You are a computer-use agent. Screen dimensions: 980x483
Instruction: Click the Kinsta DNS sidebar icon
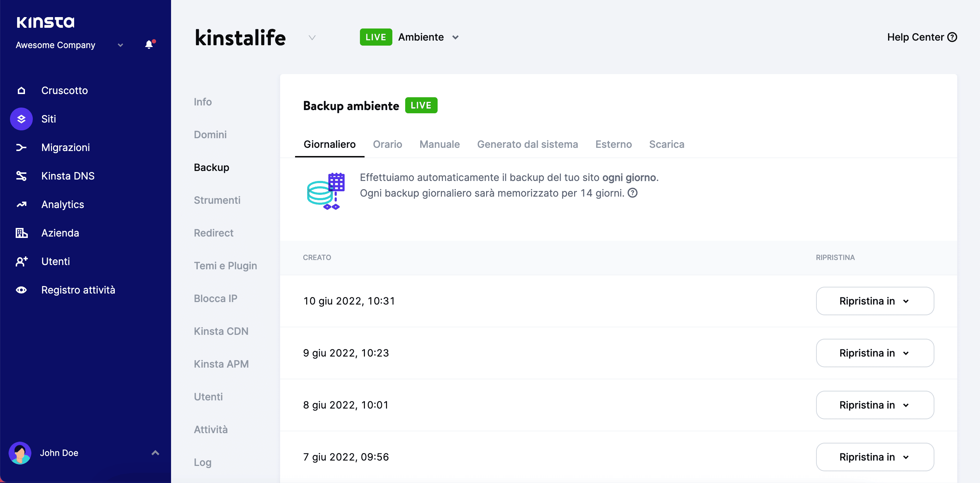(x=21, y=176)
